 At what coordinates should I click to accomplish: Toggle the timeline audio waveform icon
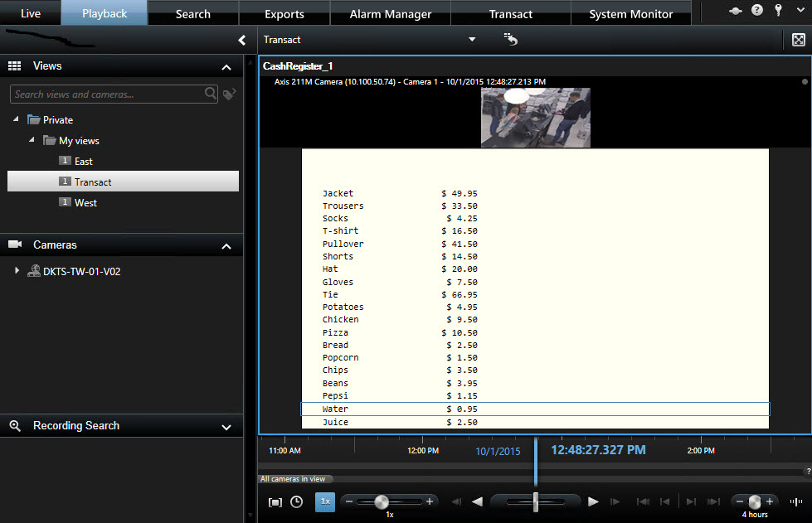point(796,501)
